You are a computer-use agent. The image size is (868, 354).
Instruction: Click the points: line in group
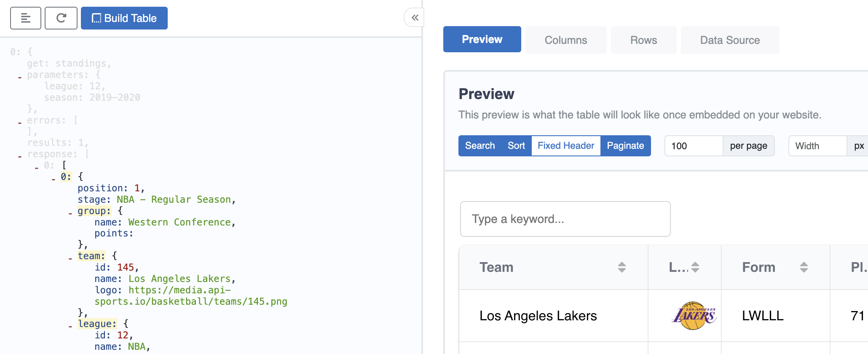[114, 233]
